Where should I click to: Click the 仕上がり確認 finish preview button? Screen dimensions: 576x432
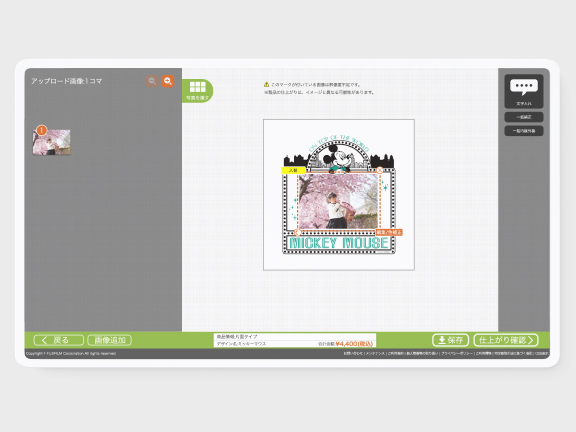pos(506,340)
